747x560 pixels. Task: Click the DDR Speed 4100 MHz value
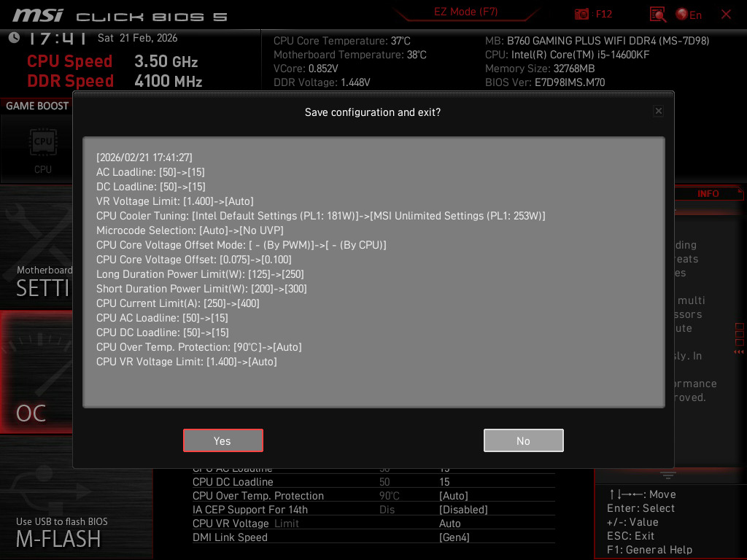(x=169, y=81)
